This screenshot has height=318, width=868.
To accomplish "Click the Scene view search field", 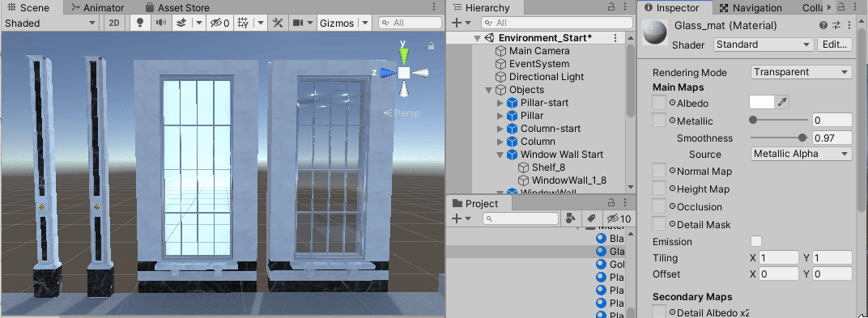I will tap(411, 23).
